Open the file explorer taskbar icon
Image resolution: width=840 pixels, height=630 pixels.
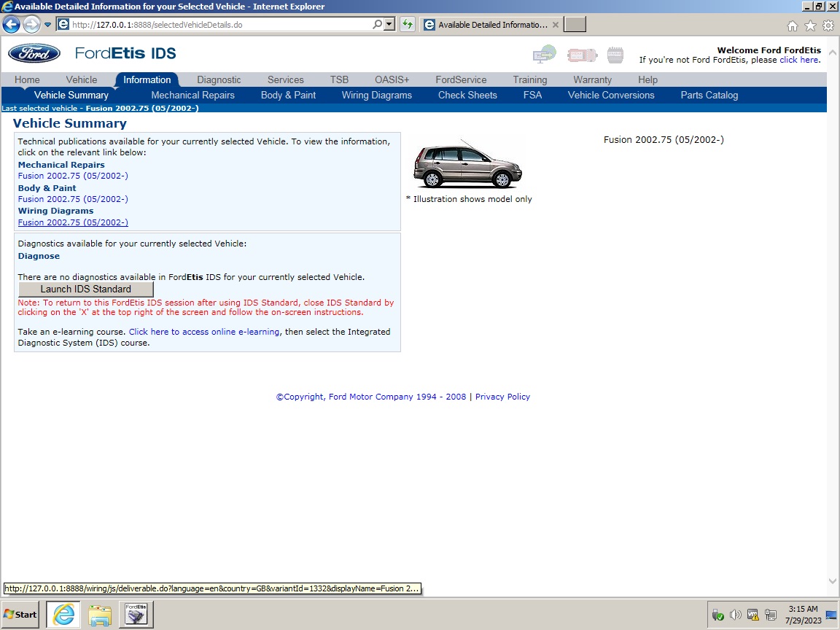(x=100, y=615)
